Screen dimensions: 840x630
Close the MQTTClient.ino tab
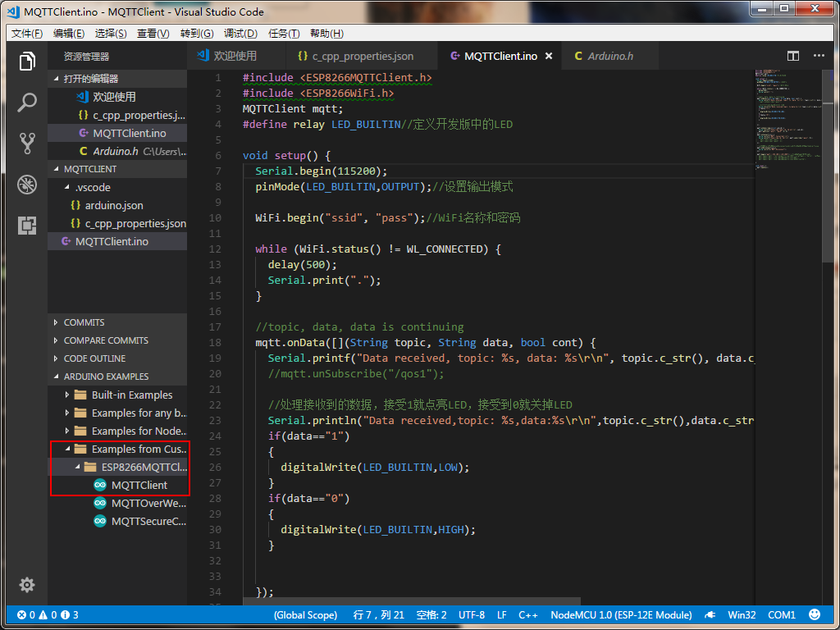[549, 56]
